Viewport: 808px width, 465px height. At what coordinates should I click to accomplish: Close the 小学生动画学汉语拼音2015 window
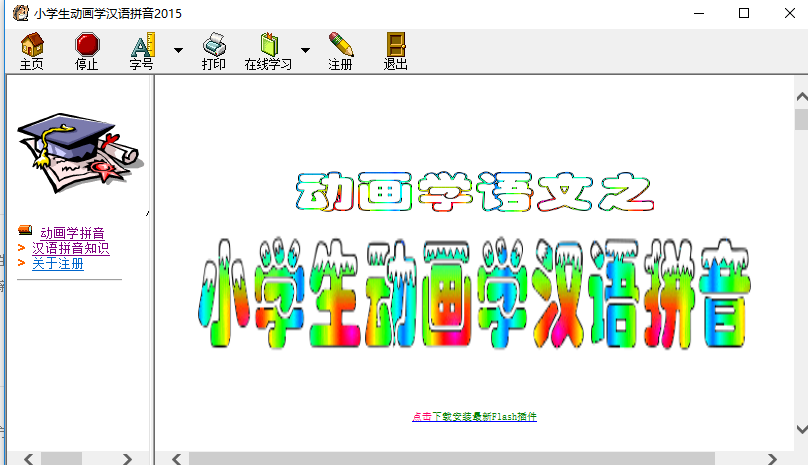click(789, 13)
